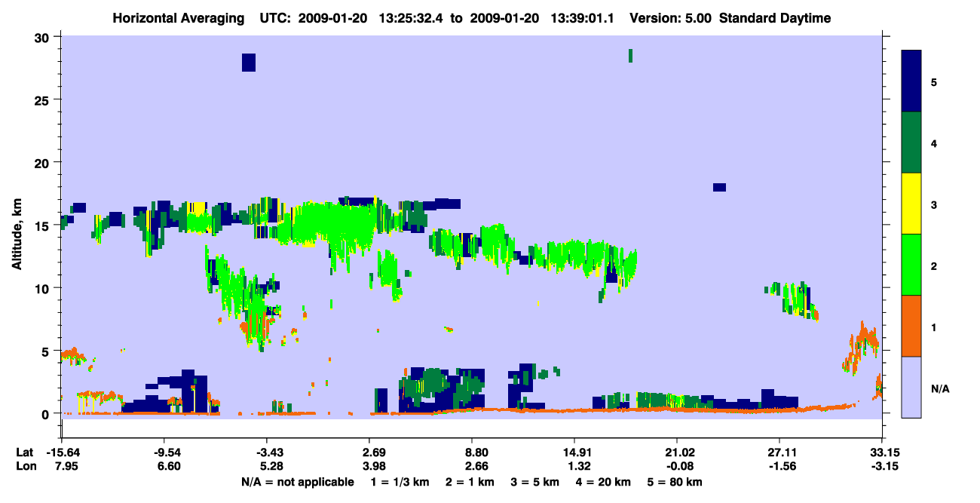The width and height of the screenshot is (980, 503).
Task: Click the longitude value 2.66
Action: (477, 467)
